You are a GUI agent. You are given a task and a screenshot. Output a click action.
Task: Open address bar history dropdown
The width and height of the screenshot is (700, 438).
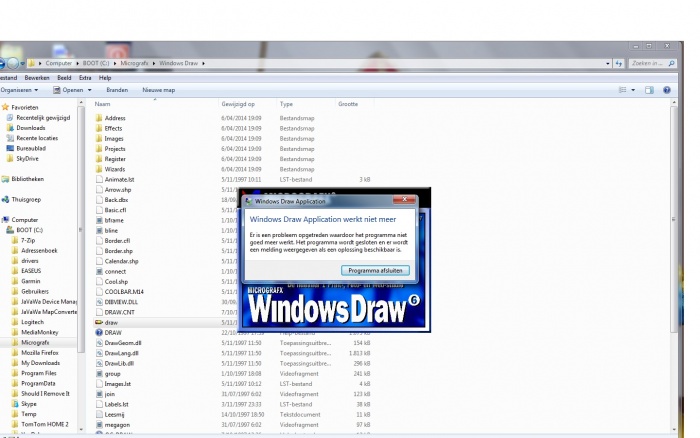click(608, 63)
